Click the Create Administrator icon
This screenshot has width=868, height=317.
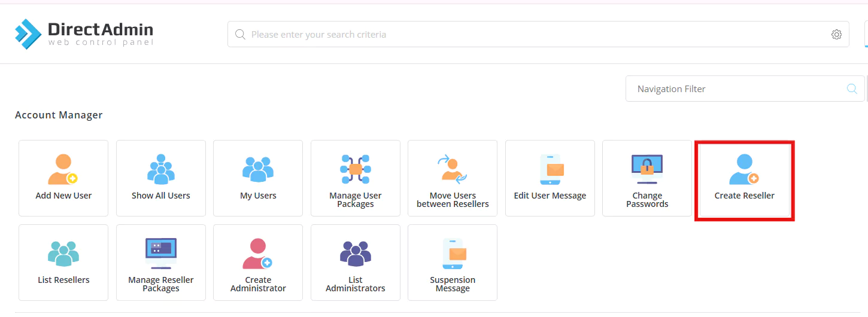(x=258, y=254)
